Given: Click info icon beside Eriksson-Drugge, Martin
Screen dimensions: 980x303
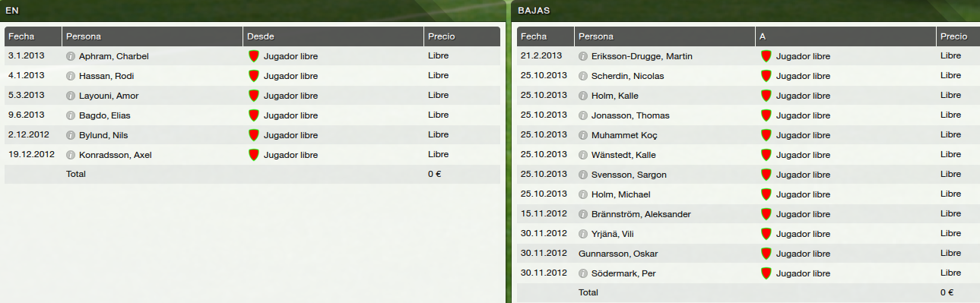Looking at the screenshot, I should (583, 56).
